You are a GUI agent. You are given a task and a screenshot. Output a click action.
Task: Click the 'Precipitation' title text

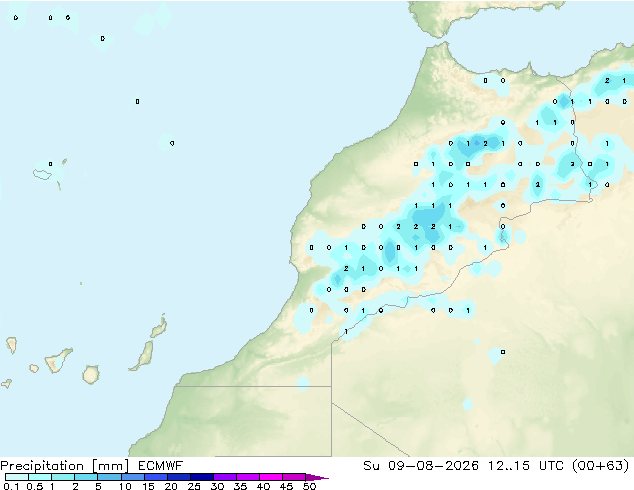click(42, 466)
